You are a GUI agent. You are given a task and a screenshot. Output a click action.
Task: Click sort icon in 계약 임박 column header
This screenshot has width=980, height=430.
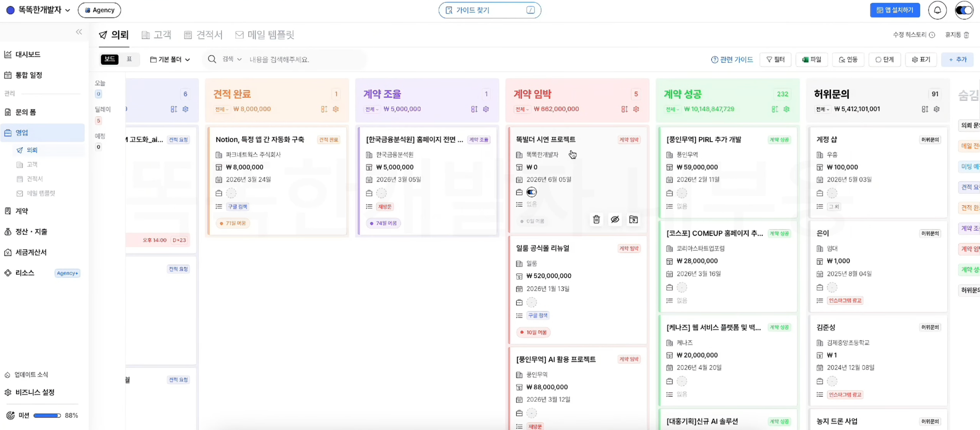click(x=624, y=109)
